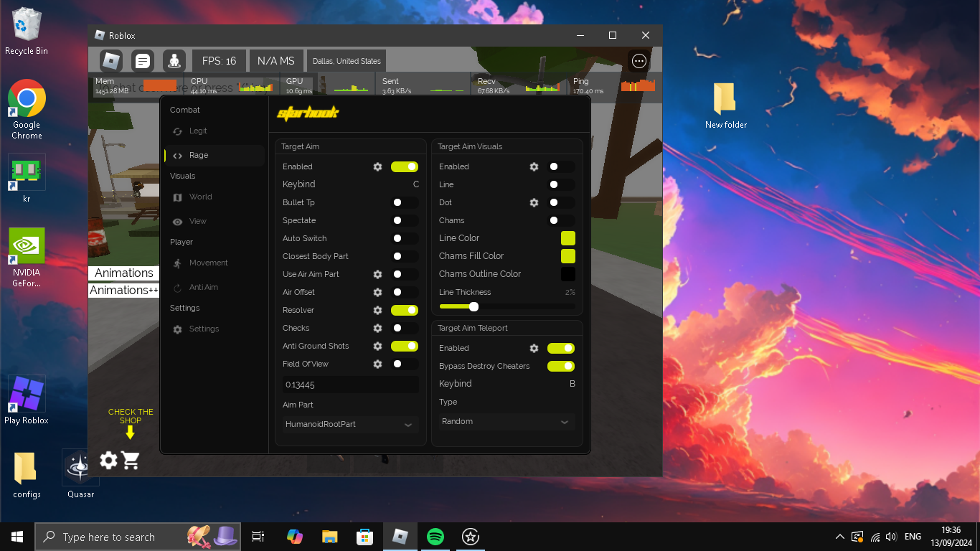Image resolution: width=980 pixels, height=551 pixels.
Task: Pick a new Line Color swatch
Action: point(568,238)
